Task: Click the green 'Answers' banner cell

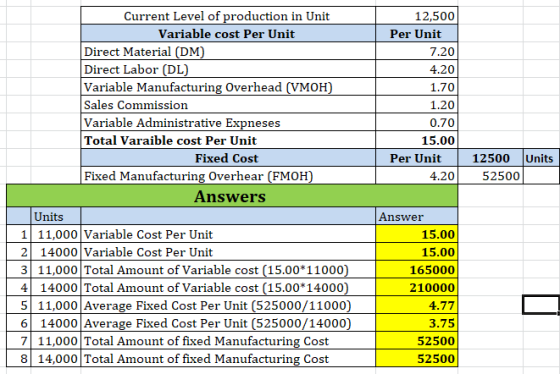Action: point(232,196)
